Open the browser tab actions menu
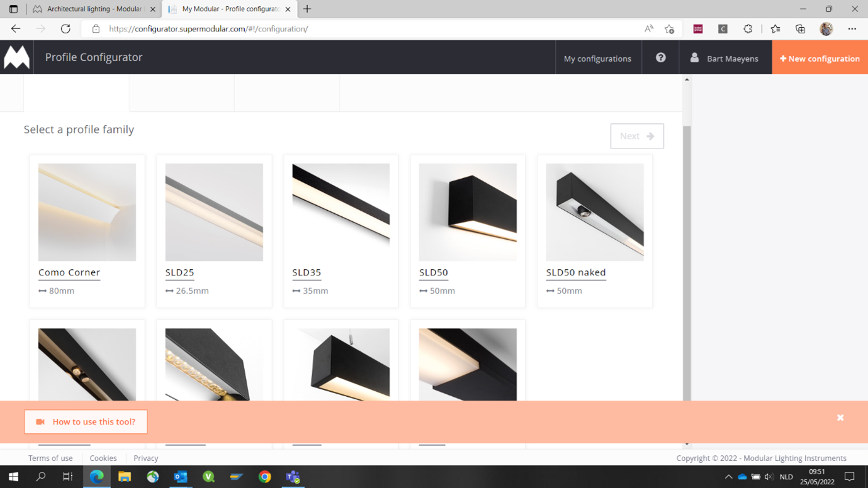Image resolution: width=868 pixels, height=488 pixels. click(x=13, y=9)
